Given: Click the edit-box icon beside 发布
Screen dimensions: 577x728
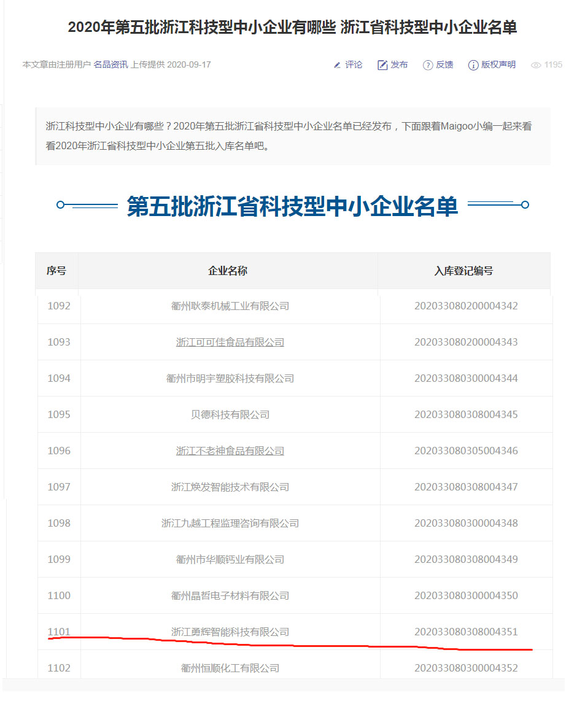Looking at the screenshot, I should tap(382, 65).
